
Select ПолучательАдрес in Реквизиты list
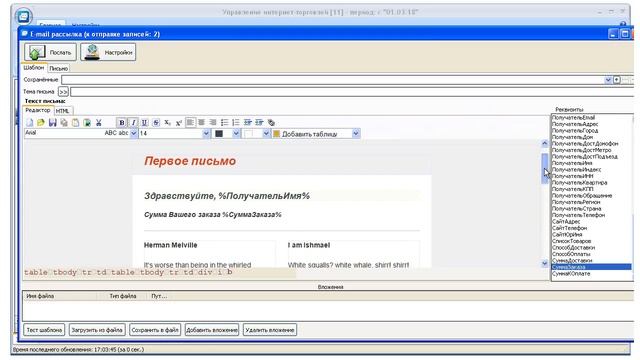tap(575, 124)
